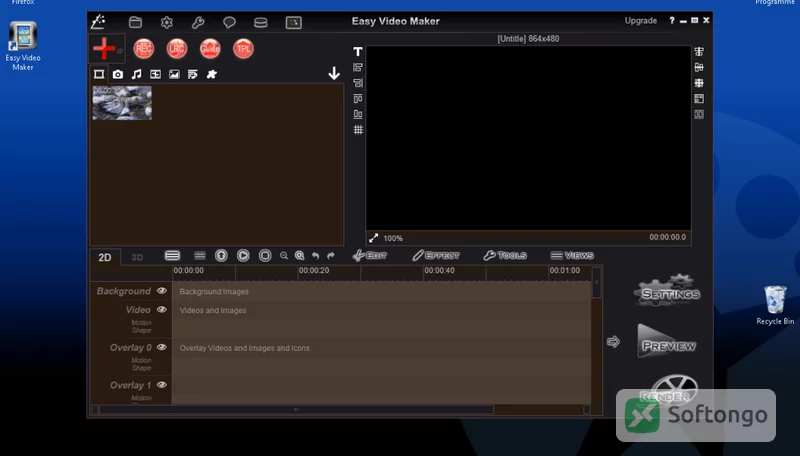Open the Guide button

click(210, 49)
